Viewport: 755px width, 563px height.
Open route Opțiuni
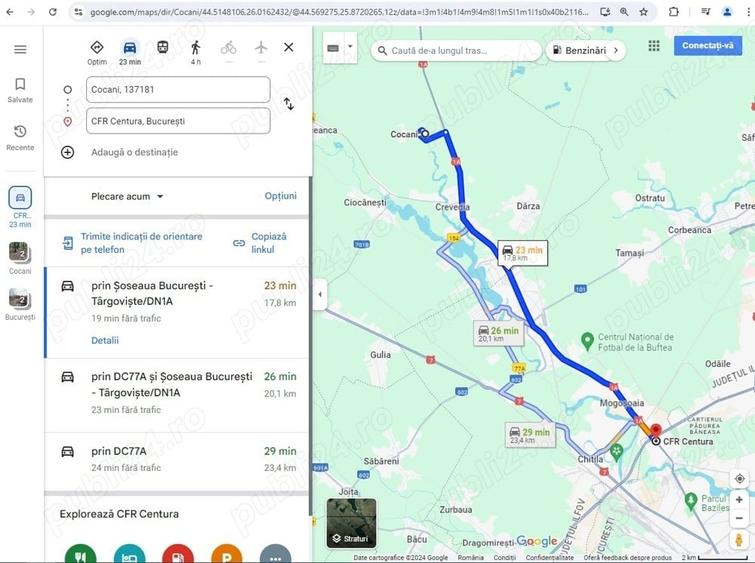coord(281,196)
